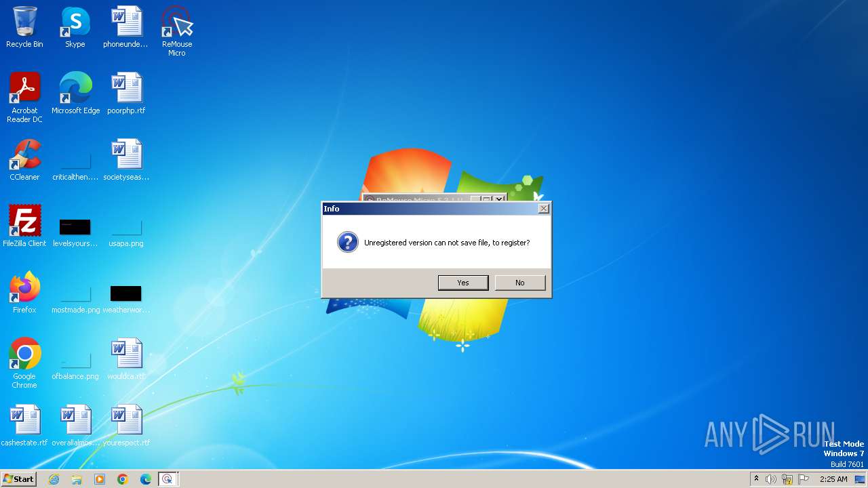
Task: Open Windows Explorer from taskbar
Action: pyautogui.click(x=77, y=479)
